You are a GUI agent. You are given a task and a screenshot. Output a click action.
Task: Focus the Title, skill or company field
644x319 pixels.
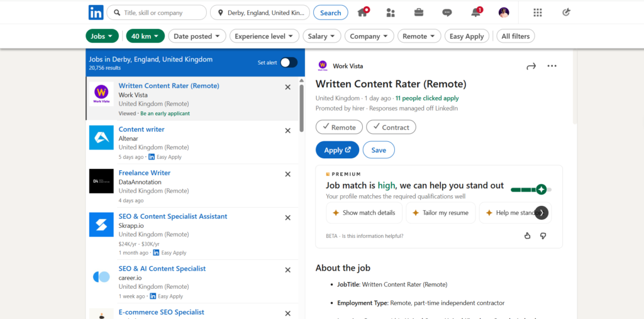click(157, 13)
